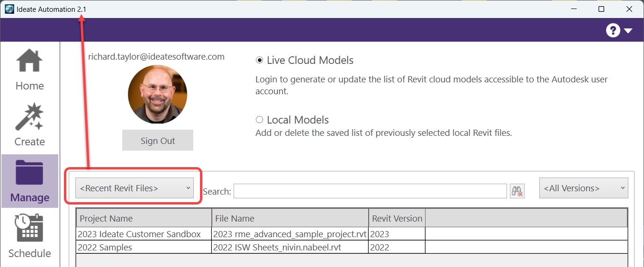Select Live Cloud Models radio button
The height and width of the screenshot is (267, 644).
pos(259,60)
